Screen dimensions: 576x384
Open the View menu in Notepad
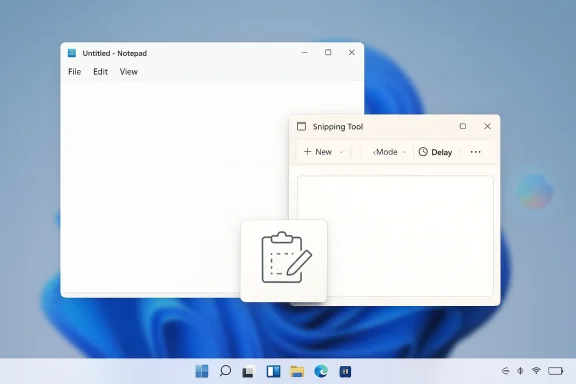click(129, 72)
